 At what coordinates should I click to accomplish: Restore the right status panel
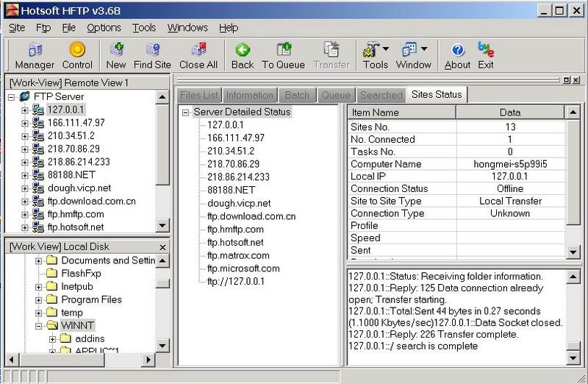coord(567,80)
